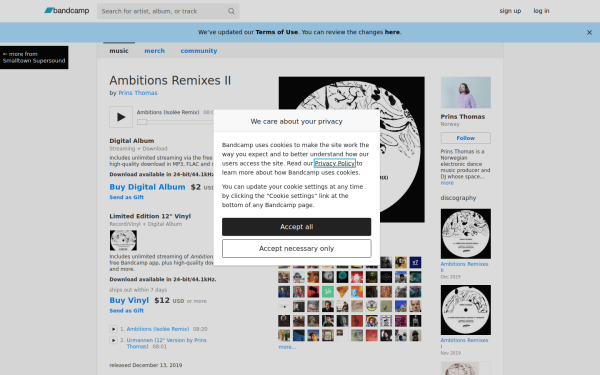Click the 'discography' heading
Screen dimensions: 600x375
[458, 198]
